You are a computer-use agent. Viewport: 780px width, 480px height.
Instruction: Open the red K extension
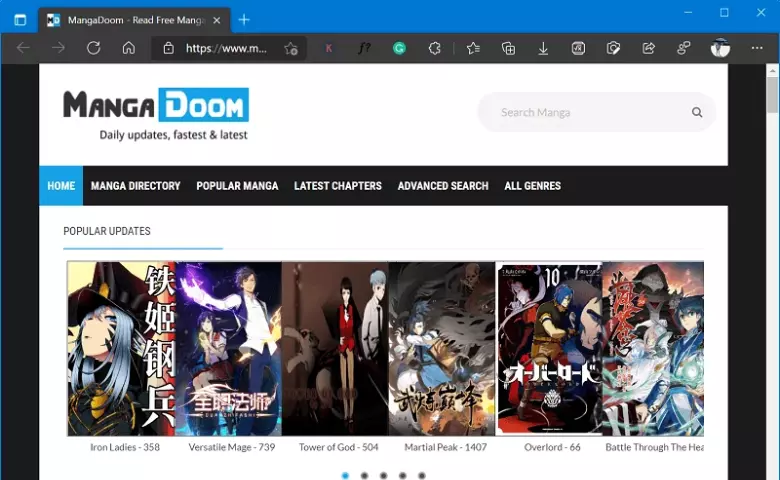[x=329, y=48]
